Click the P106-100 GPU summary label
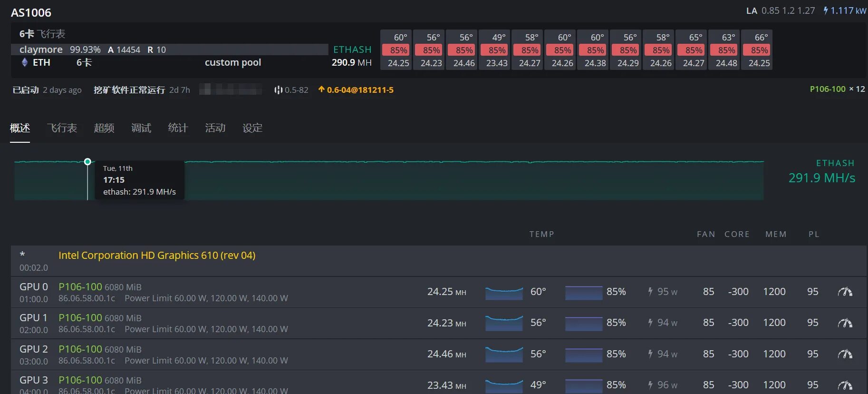This screenshot has width=868, height=394. click(828, 89)
